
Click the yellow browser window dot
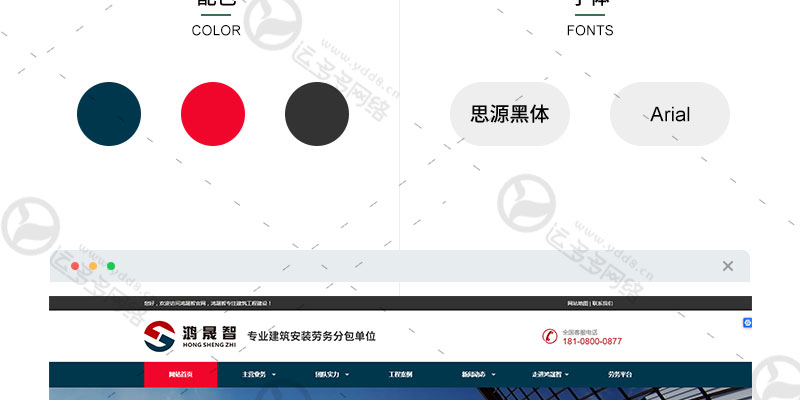pos(93,266)
